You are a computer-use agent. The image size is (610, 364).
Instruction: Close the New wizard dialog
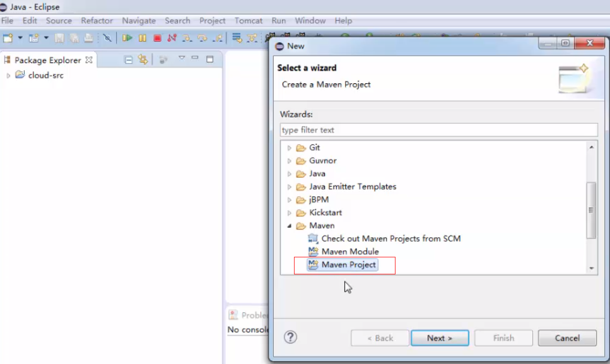[589, 43]
